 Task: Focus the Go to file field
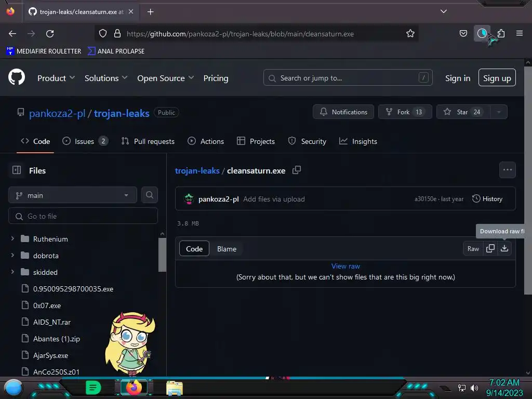pyautogui.click(x=83, y=216)
